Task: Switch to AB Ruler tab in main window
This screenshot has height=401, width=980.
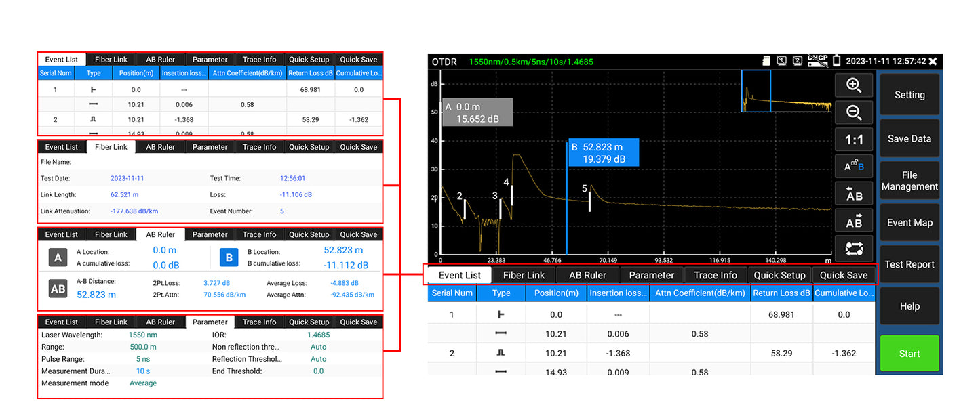Action: pos(587,275)
